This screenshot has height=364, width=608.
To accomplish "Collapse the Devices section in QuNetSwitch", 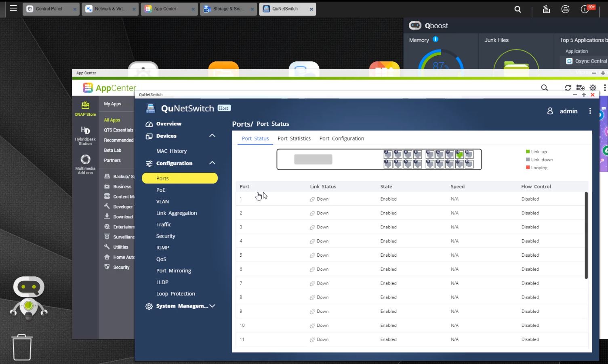I will click(212, 136).
